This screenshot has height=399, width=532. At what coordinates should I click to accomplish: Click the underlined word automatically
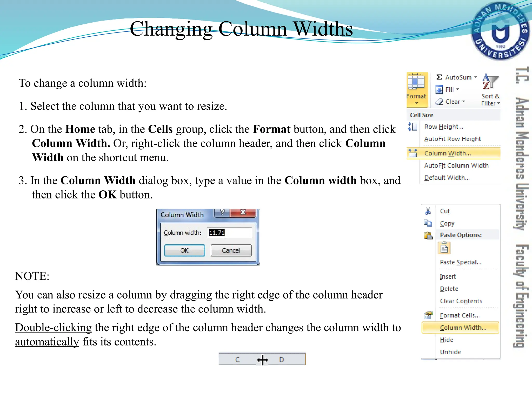tap(47, 342)
